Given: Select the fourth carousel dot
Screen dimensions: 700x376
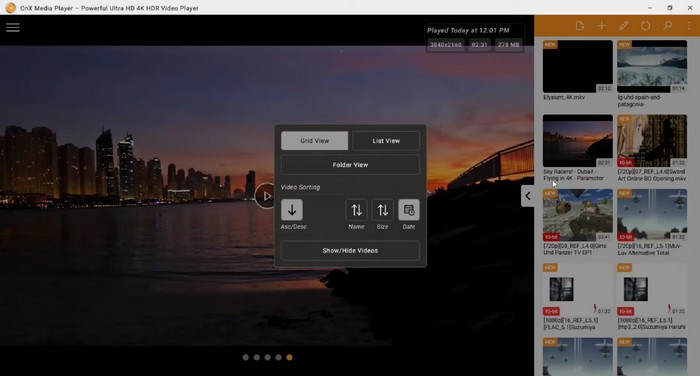Looking at the screenshot, I should pyautogui.click(x=278, y=357).
